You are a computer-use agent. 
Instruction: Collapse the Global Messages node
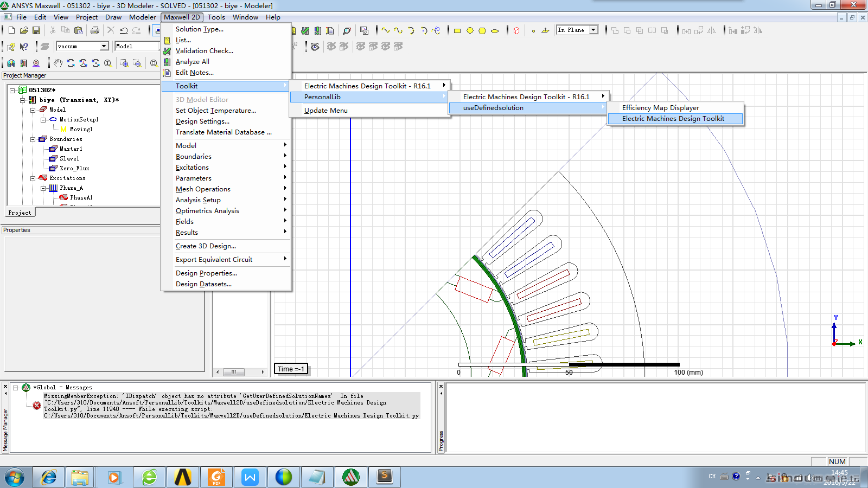click(16, 387)
